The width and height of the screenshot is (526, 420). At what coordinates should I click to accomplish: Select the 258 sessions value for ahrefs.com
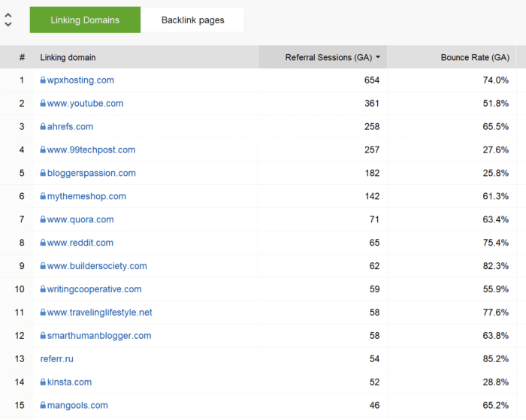[372, 126]
